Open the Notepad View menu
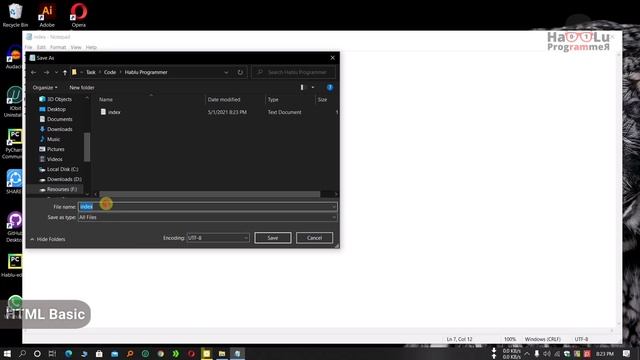Screen dimensions: 640x360 click(x=76, y=47)
